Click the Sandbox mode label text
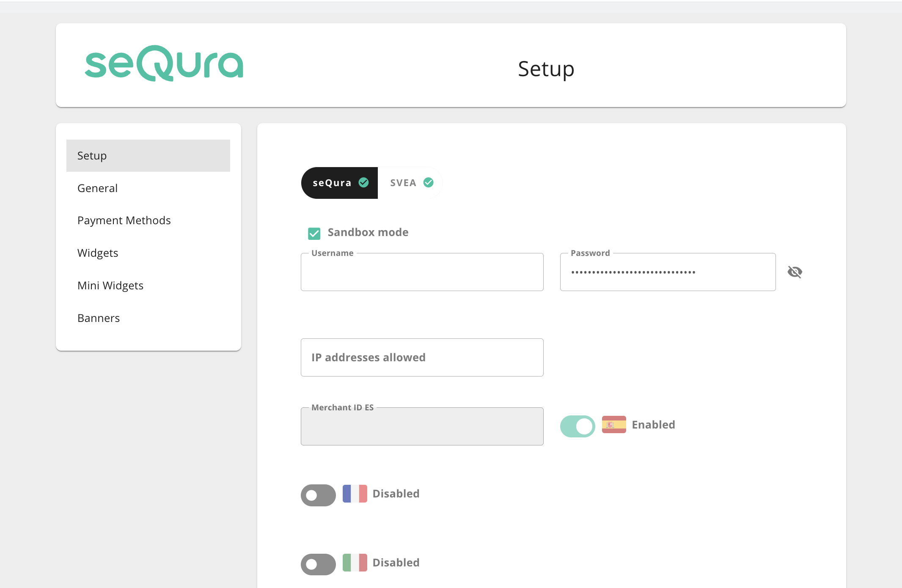The width and height of the screenshot is (902, 588). [368, 232]
